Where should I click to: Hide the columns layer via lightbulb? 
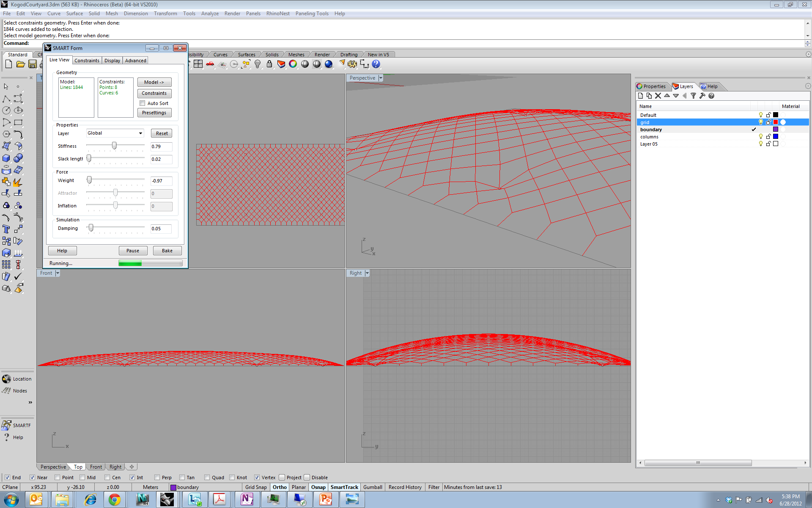click(x=761, y=137)
